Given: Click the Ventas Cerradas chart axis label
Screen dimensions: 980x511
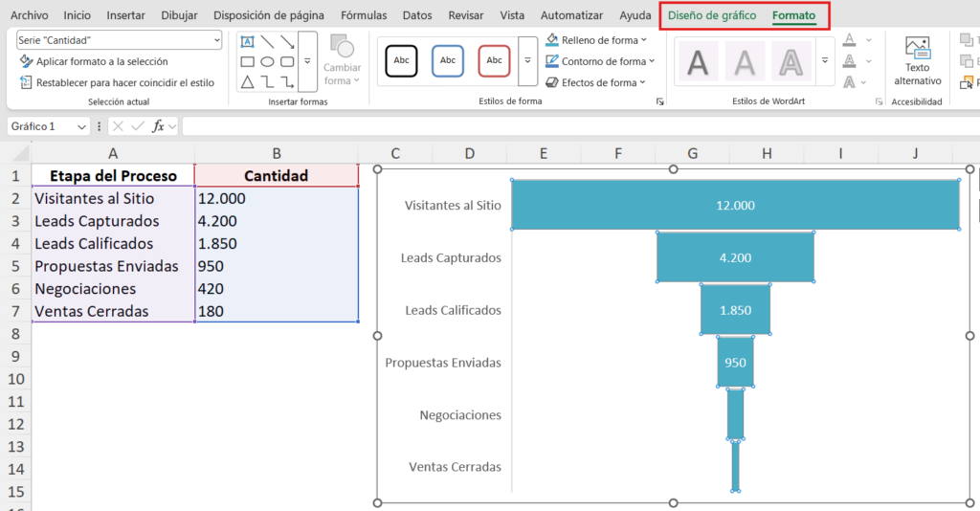Looking at the screenshot, I should [x=455, y=467].
